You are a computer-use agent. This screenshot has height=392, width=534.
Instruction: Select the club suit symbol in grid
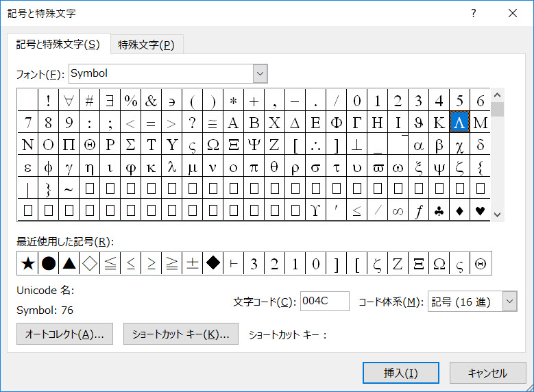point(439,211)
